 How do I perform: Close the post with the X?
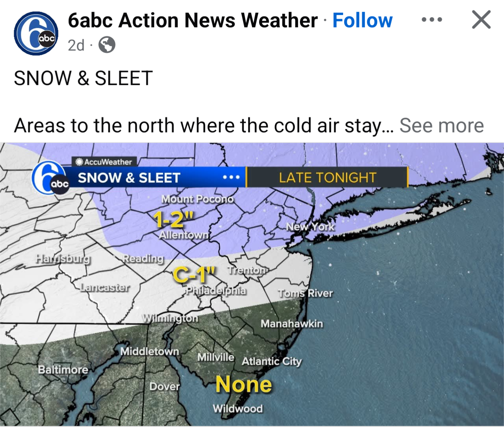481,20
